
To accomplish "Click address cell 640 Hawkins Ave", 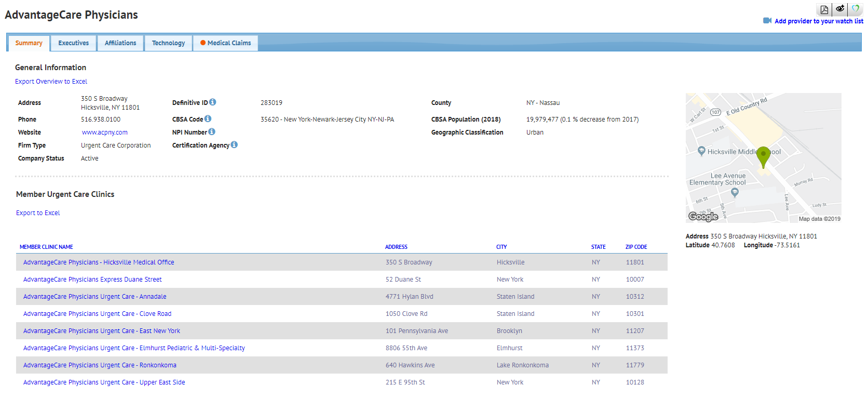I will [410, 365].
